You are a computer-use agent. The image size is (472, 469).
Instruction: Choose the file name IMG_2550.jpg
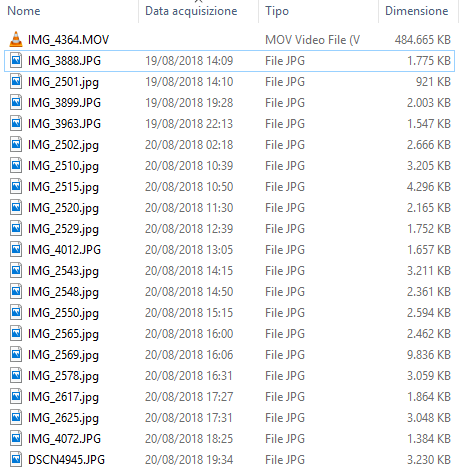pos(63,313)
